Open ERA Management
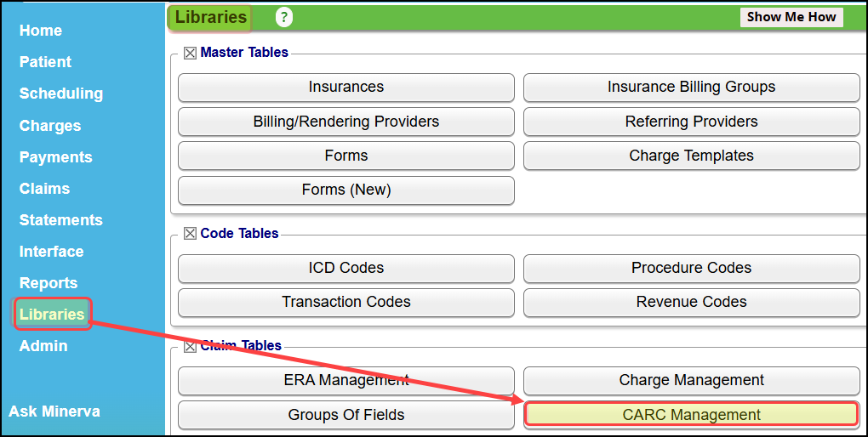868x437 pixels. (x=346, y=381)
